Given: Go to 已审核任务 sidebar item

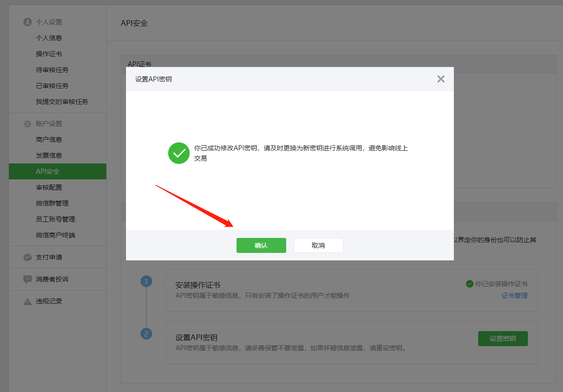Looking at the screenshot, I should (x=52, y=86).
